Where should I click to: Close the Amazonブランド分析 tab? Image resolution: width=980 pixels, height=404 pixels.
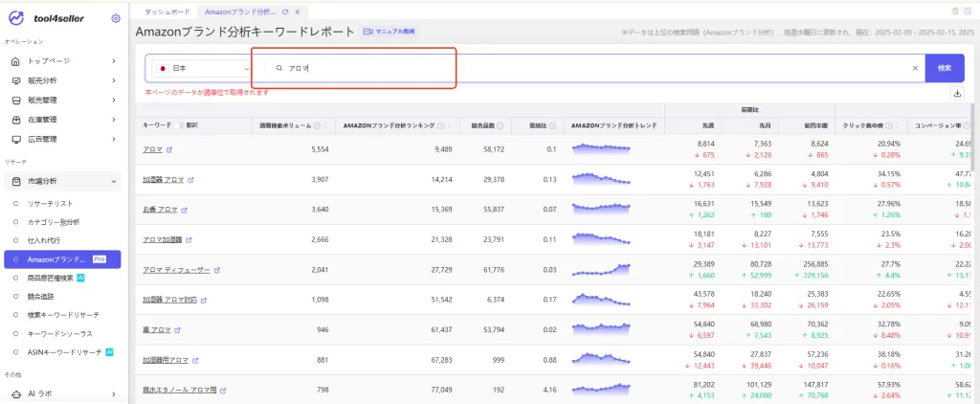[297, 11]
